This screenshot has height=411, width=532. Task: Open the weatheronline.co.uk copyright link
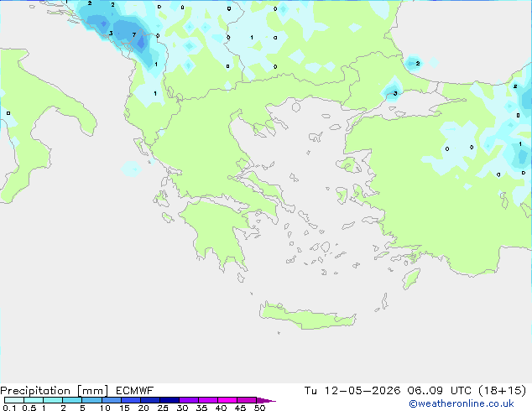pos(462,403)
